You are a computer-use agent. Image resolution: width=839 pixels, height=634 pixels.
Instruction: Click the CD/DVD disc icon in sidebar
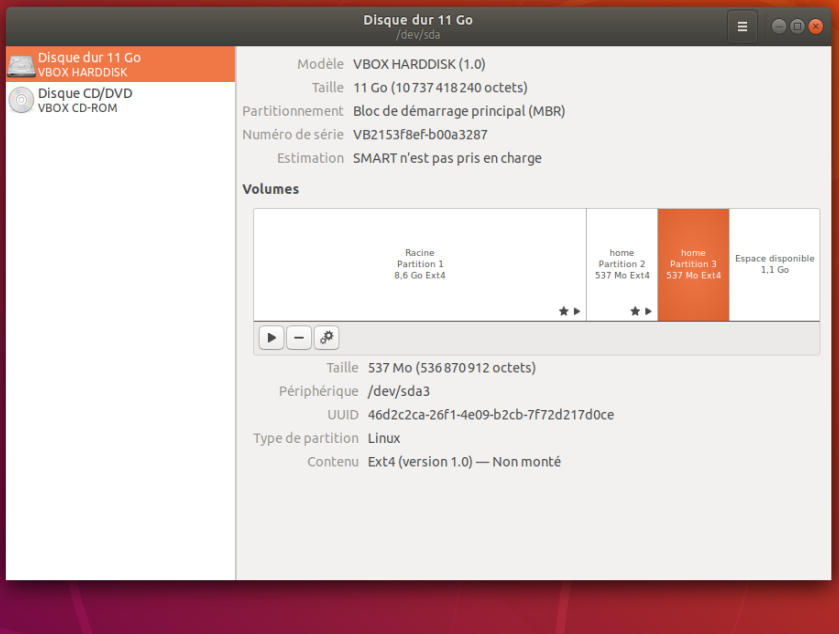point(21,100)
